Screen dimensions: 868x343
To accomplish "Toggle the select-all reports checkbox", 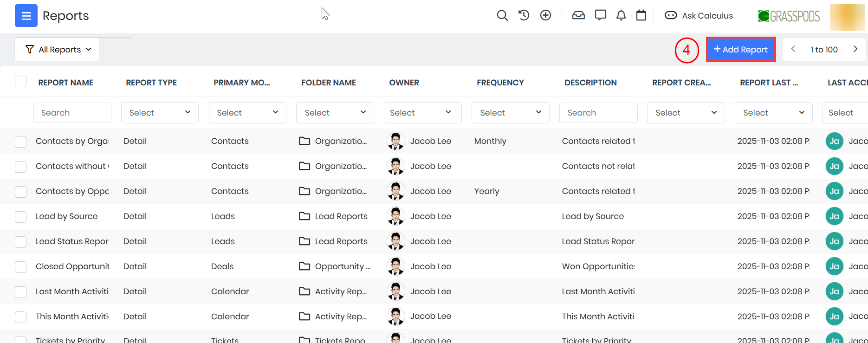I will (x=20, y=82).
